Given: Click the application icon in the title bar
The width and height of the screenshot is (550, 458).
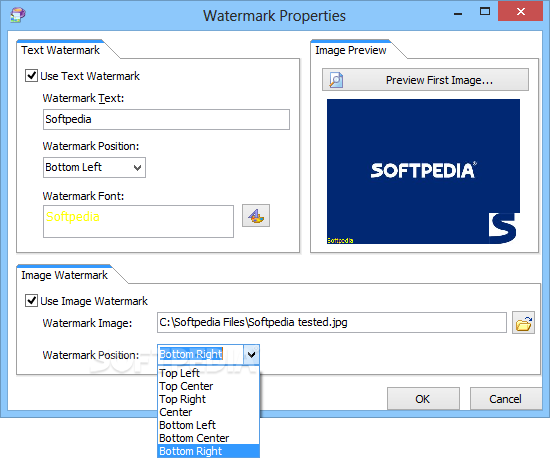Looking at the screenshot, I should pyautogui.click(x=18, y=15).
